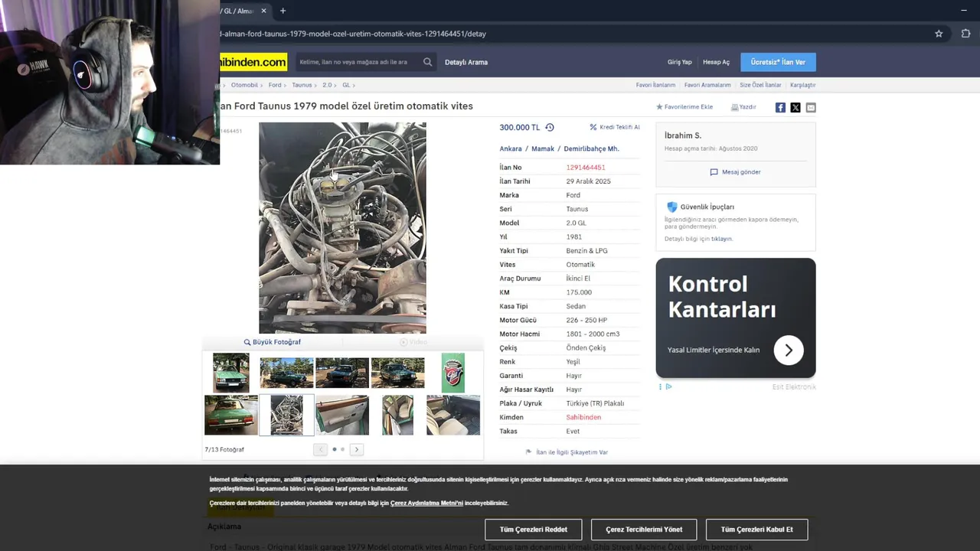980x551 pixels.
Task: Click the 300.000 TL price
Action: click(x=520, y=127)
